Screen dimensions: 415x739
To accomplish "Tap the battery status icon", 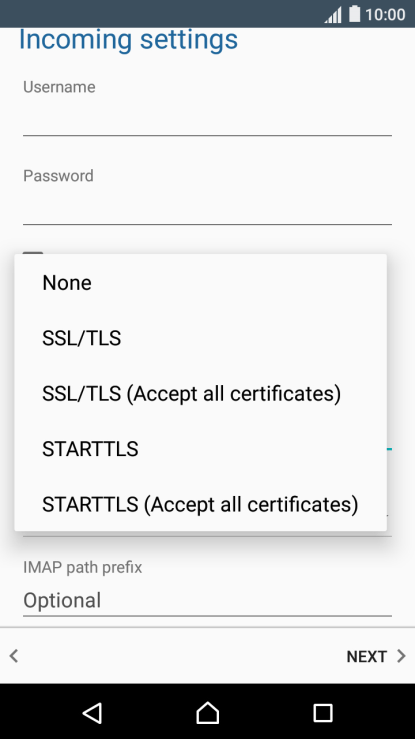I will pyautogui.click(x=354, y=14).
